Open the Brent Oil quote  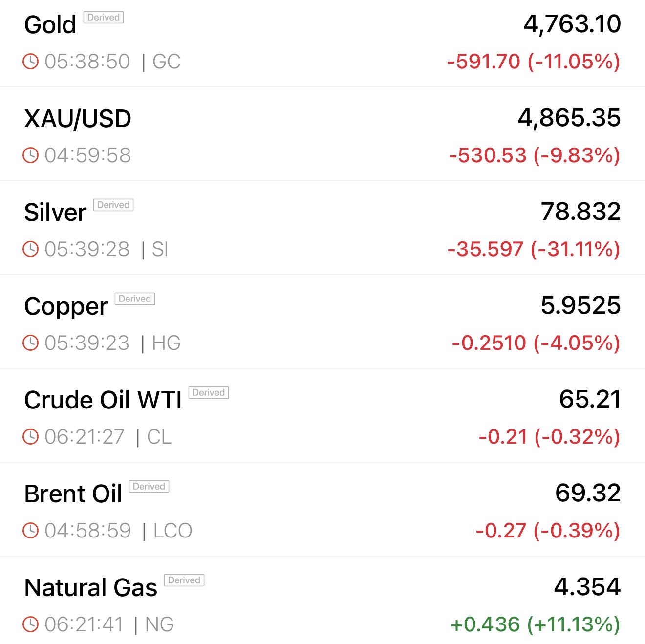[73, 494]
